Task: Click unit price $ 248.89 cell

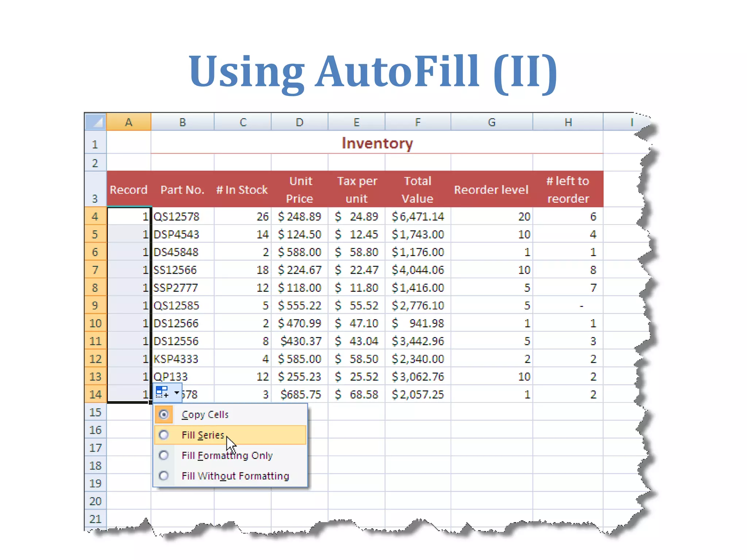Action: pos(299,216)
